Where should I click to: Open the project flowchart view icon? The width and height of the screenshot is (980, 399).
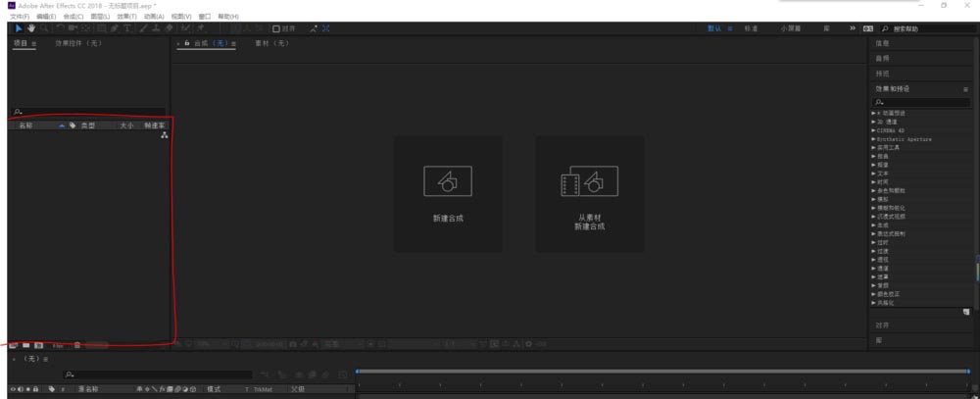coord(164,135)
